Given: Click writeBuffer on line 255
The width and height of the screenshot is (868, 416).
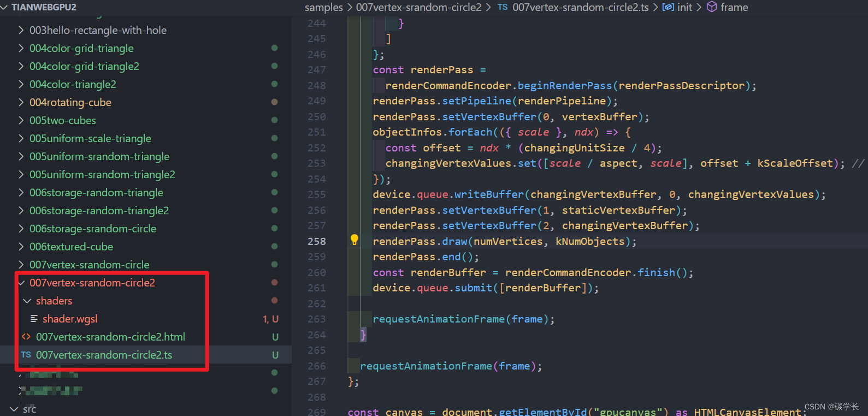Looking at the screenshot, I should (489, 195).
